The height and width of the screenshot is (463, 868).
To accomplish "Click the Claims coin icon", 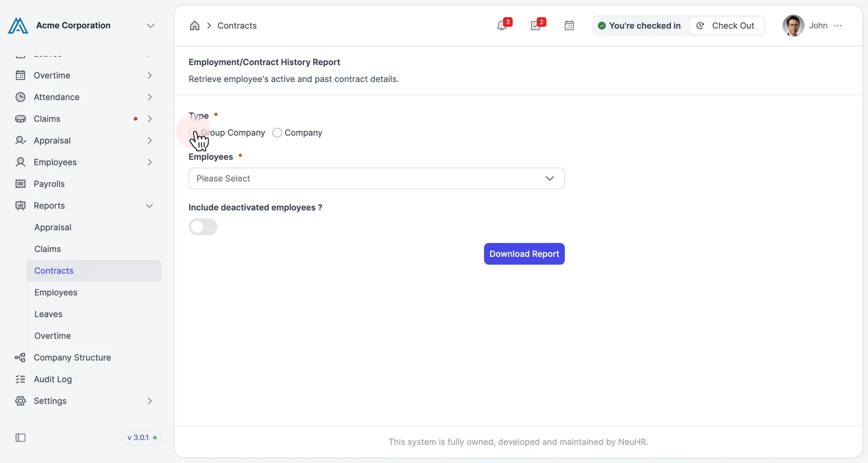I will tap(20, 119).
